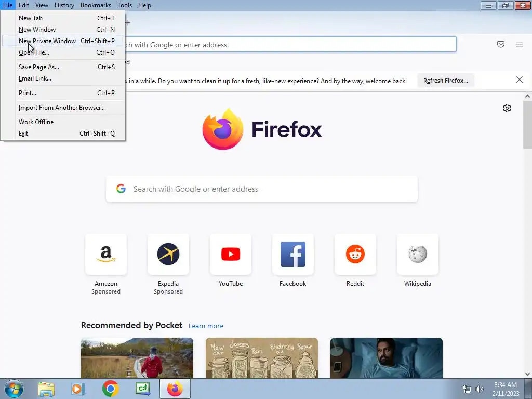This screenshot has width=532, height=399.
Task: Open the Save to Pocket icon
Action: (500, 44)
